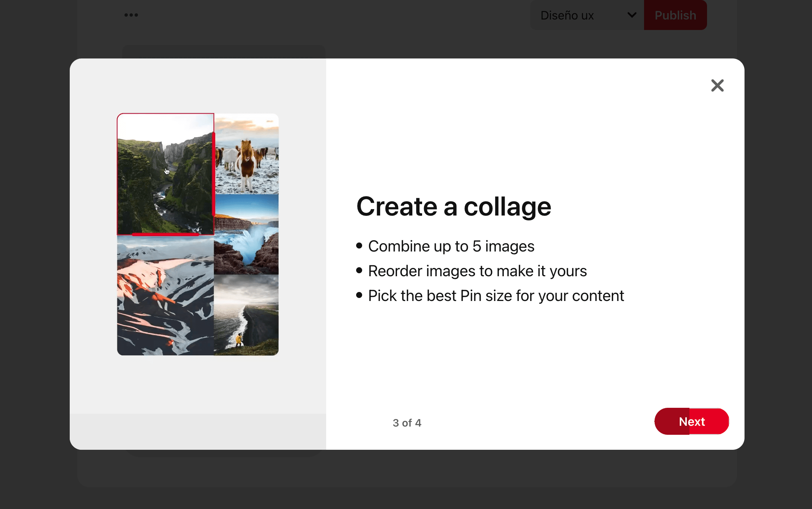The width and height of the screenshot is (812, 509).
Task: Close the collage tutorial dialog
Action: pyautogui.click(x=717, y=86)
